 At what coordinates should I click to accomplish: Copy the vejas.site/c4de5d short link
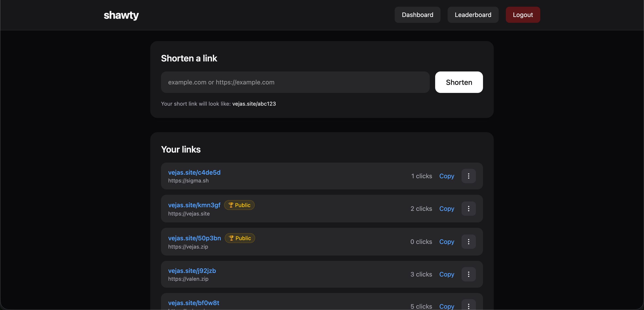pos(447,176)
